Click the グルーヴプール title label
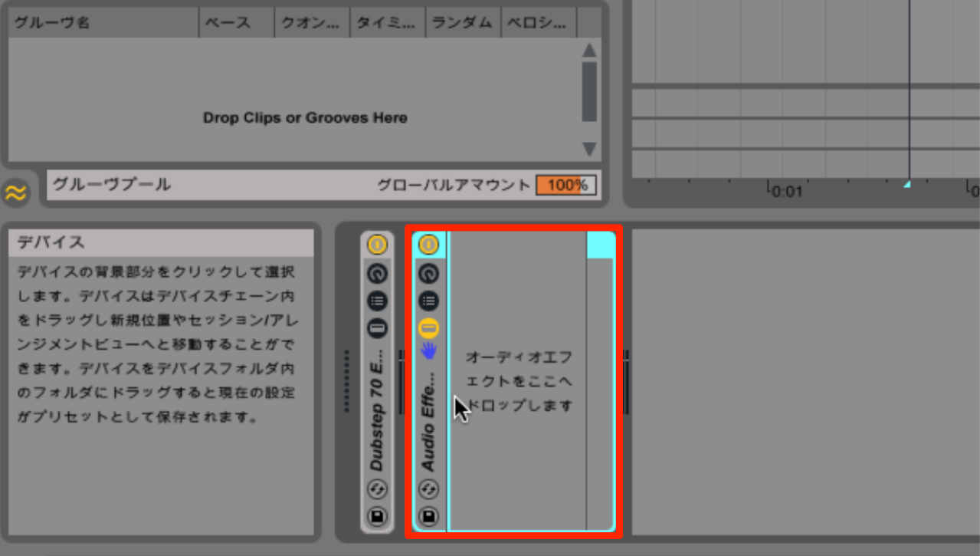Image resolution: width=980 pixels, height=556 pixels. pos(112,185)
